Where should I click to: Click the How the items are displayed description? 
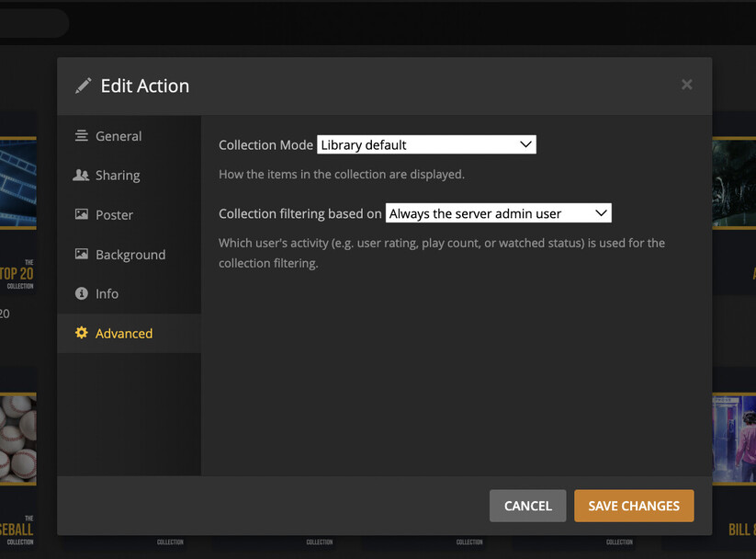point(342,175)
